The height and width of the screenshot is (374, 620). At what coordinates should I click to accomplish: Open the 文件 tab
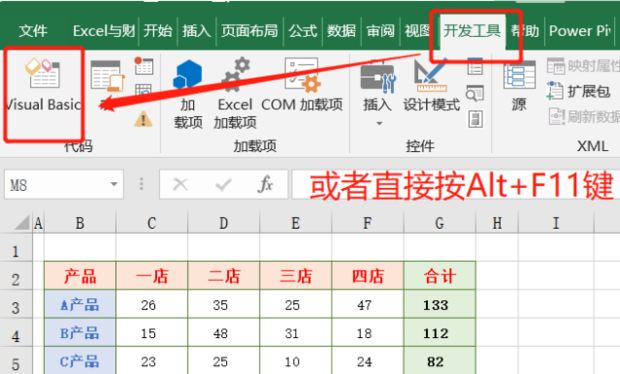(33, 31)
